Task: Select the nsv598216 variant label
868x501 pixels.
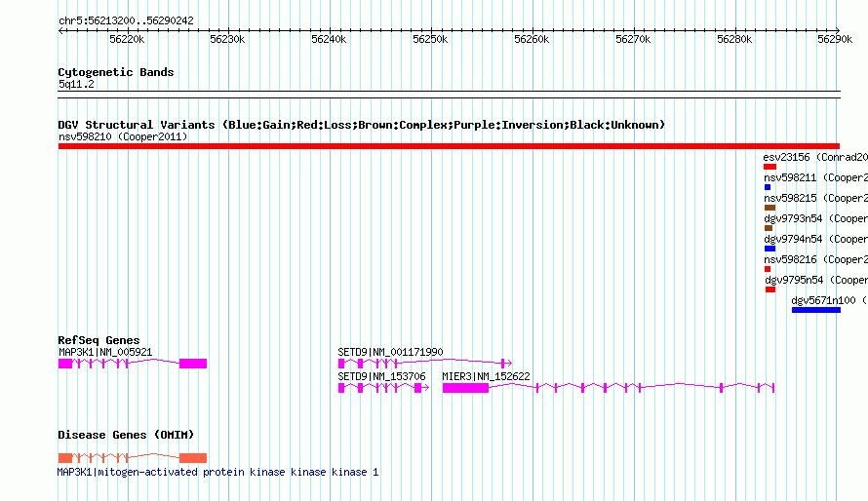Action: coord(815,259)
